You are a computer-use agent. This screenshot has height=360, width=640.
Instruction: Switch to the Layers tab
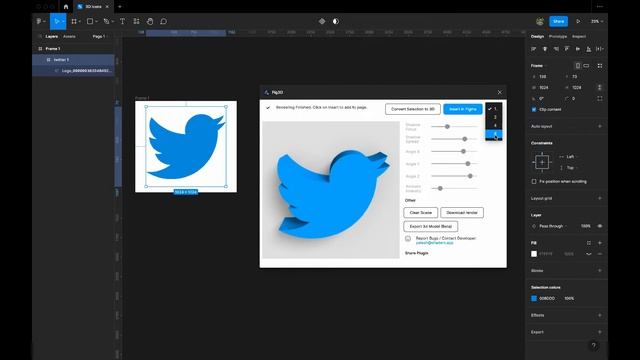(51, 36)
